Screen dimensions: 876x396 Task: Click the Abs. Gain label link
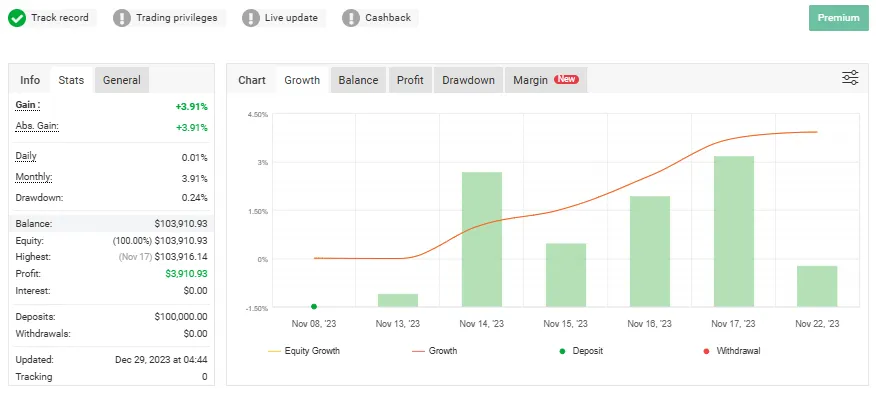pos(37,126)
